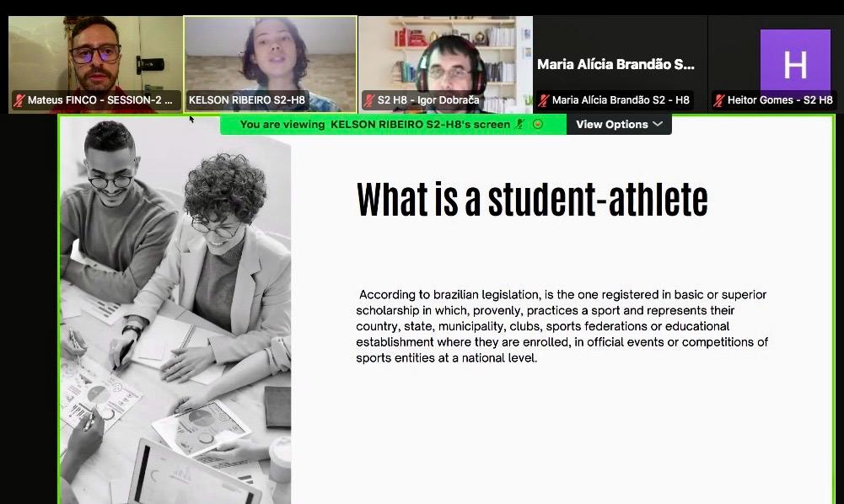Click Igor Dobrača's muted mic icon

click(x=370, y=100)
